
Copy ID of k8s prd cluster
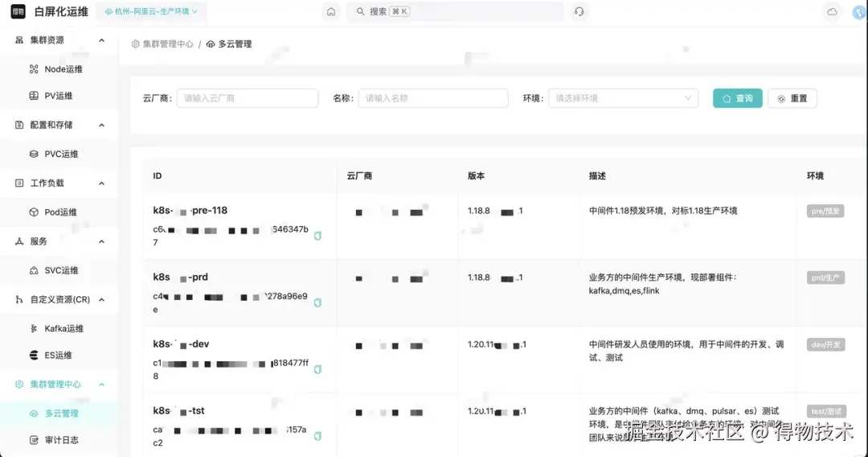coord(317,303)
